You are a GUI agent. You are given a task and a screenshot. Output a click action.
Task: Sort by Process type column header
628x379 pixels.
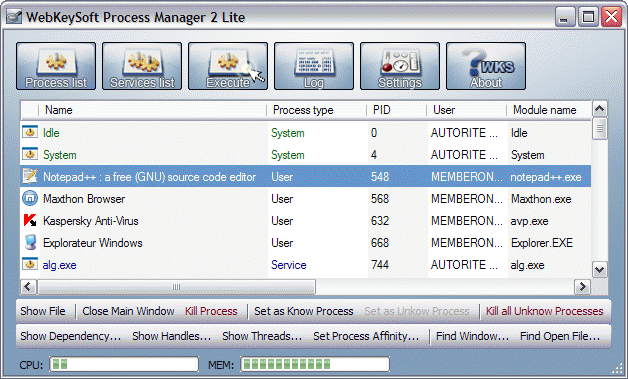click(316, 110)
